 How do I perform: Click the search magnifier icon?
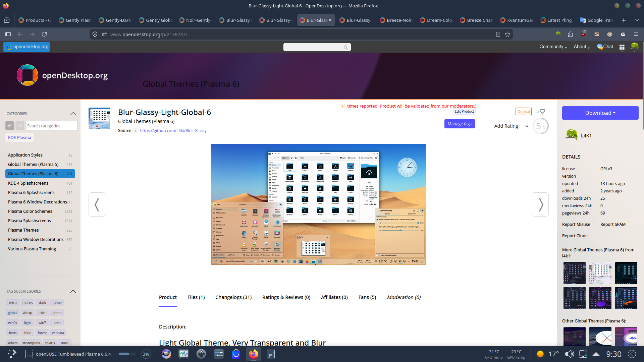coord(345,47)
